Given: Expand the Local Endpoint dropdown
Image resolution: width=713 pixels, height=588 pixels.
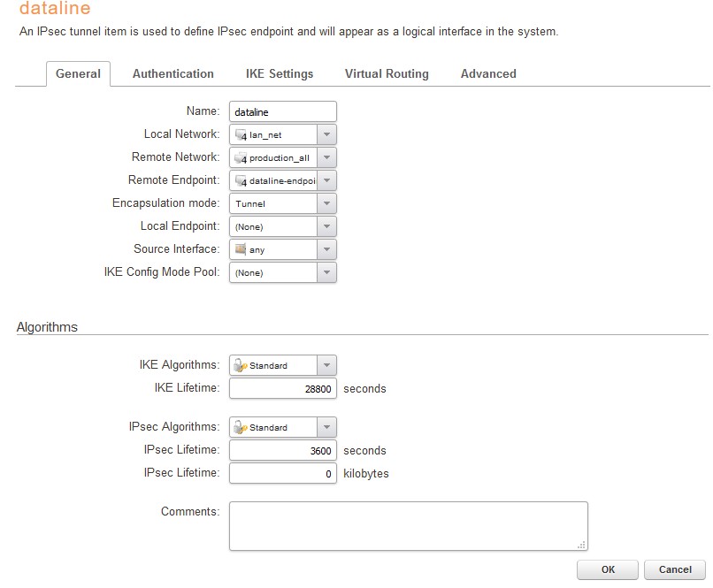Looking at the screenshot, I should point(326,226).
